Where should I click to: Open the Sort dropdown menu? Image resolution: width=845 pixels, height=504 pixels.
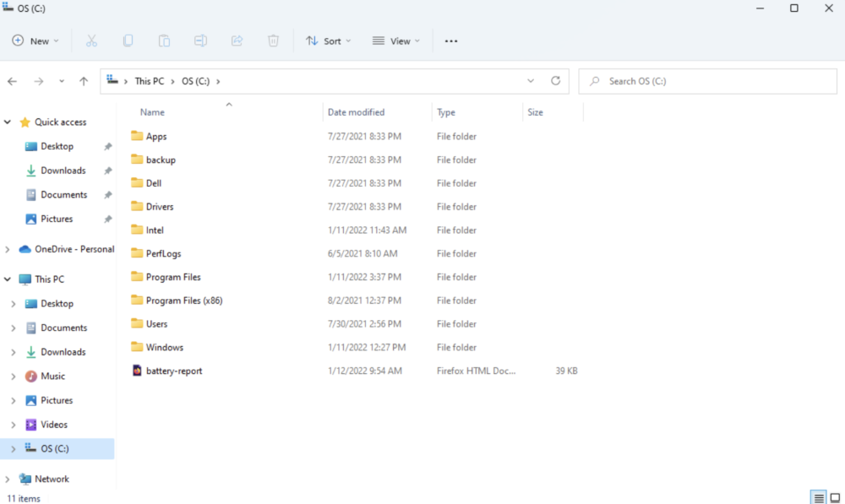pyautogui.click(x=328, y=41)
